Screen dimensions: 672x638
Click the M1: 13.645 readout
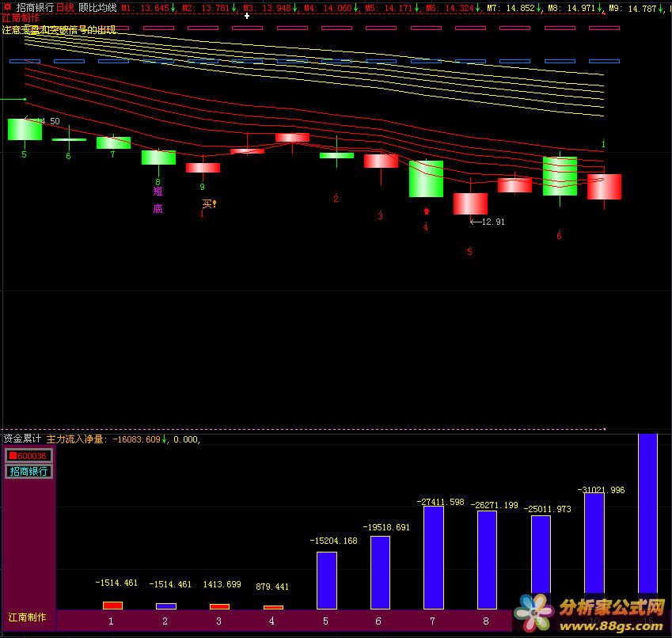point(145,8)
